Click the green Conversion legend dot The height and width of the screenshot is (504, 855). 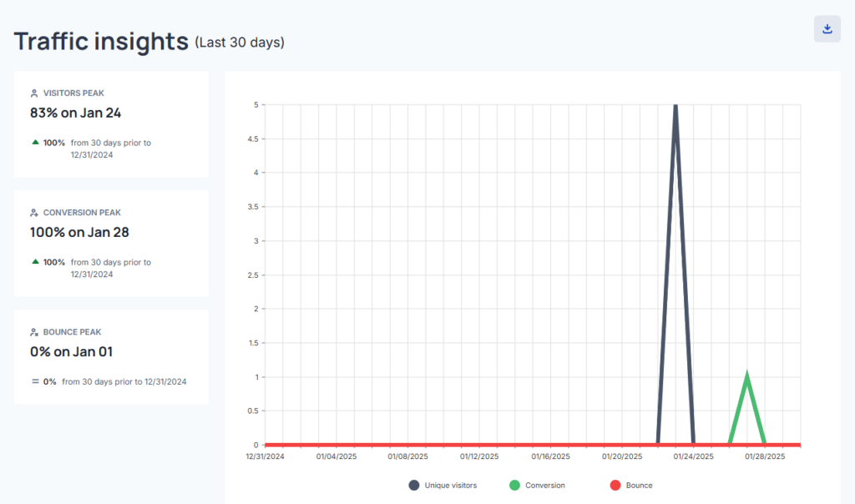tap(514, 485)
